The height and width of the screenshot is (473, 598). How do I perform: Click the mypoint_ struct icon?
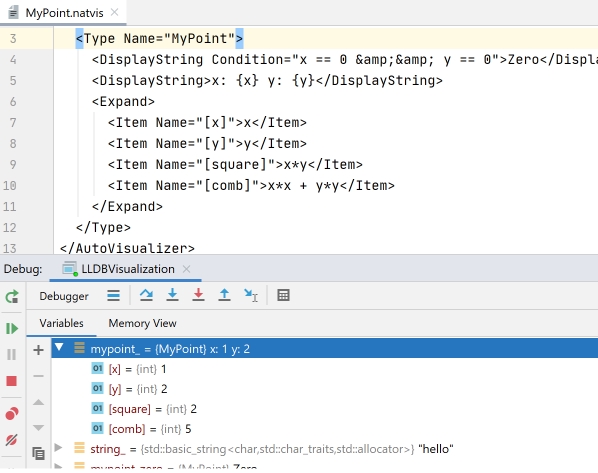tap(79, 348)
